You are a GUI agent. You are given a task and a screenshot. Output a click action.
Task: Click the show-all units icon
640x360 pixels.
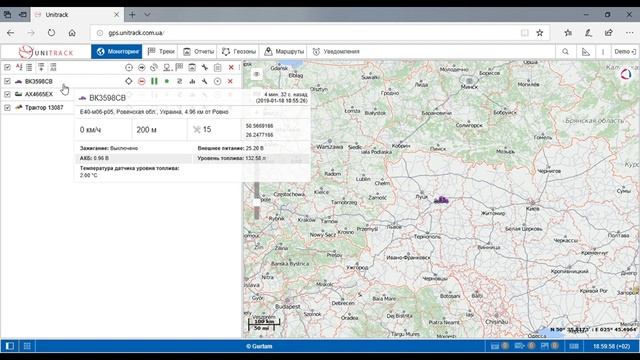(53, 67)
